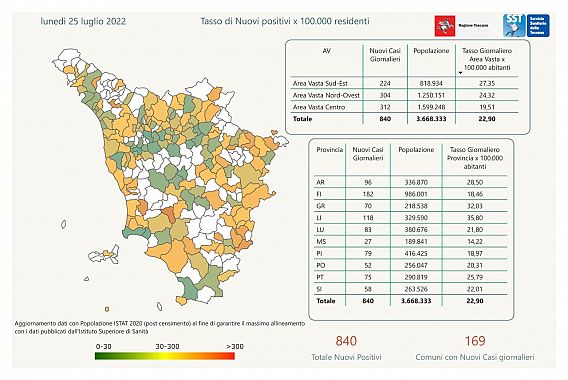
Task: Click value '24,32' for Area Vasta Nord-Ovest
Action: (x=487, y=95)
